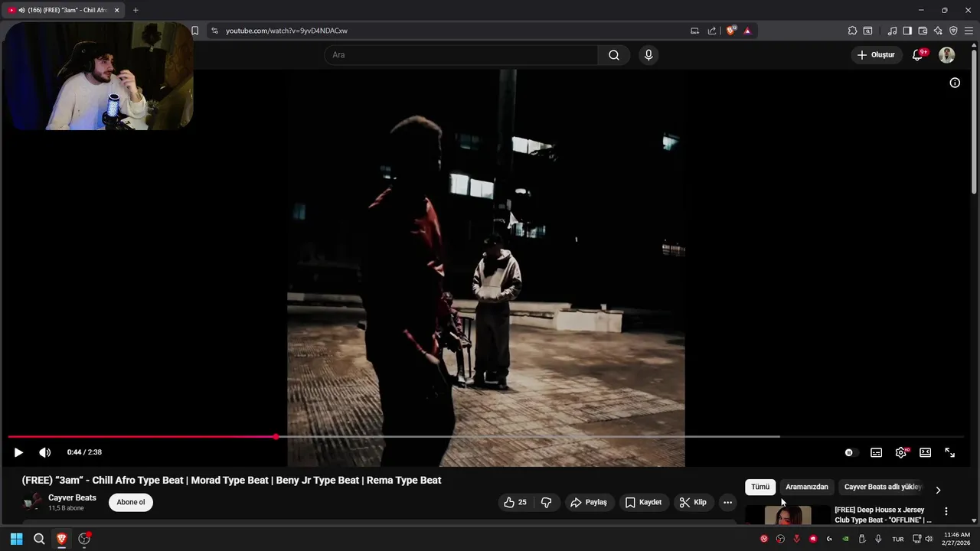Open Leo AI sparkle icon

pos(938,31)
